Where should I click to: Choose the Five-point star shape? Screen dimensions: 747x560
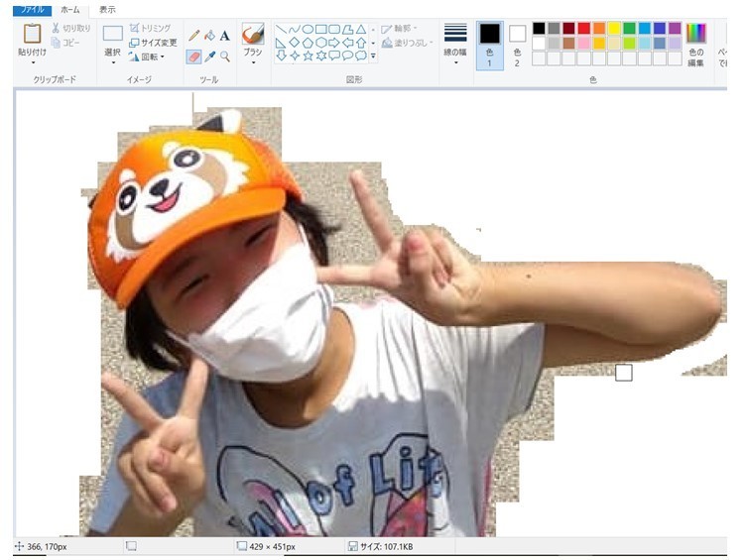(308, 56)
